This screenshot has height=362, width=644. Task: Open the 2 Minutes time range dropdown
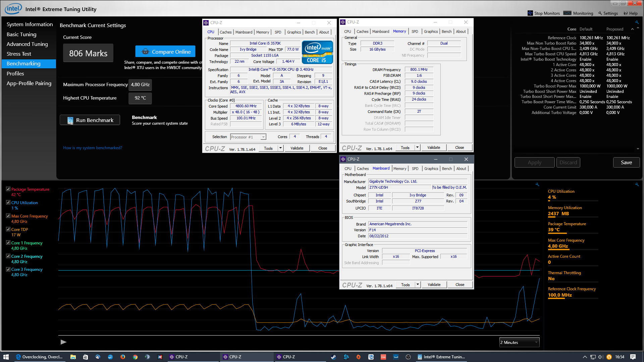tap(519, 342)
